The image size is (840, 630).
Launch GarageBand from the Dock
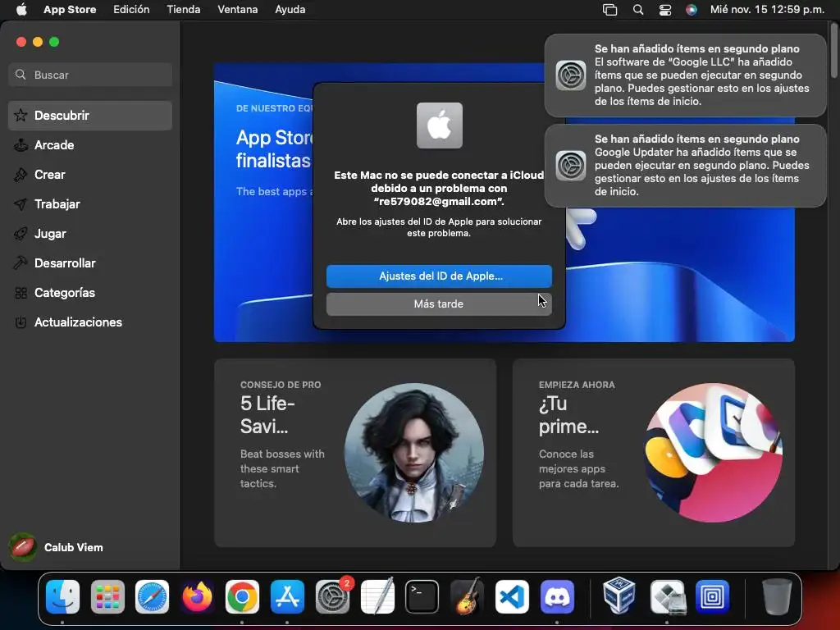[467, 596]
